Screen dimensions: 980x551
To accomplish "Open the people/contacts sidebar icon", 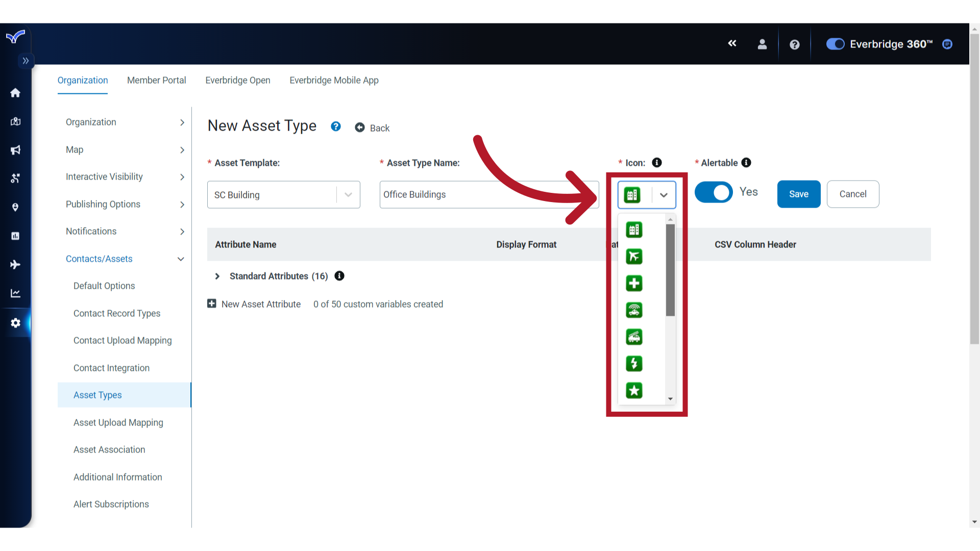I will pyautogui.click(x=15, y=179).
